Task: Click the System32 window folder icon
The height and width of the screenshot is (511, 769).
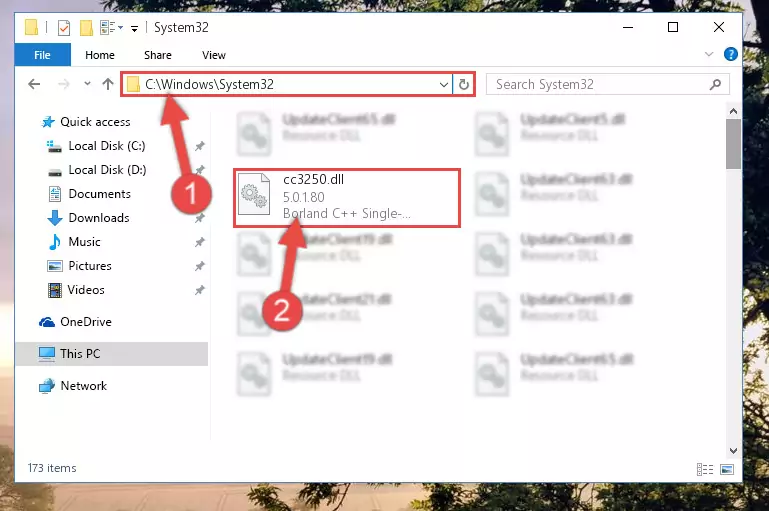Action: pyautogui.click(x=31, y=27)
